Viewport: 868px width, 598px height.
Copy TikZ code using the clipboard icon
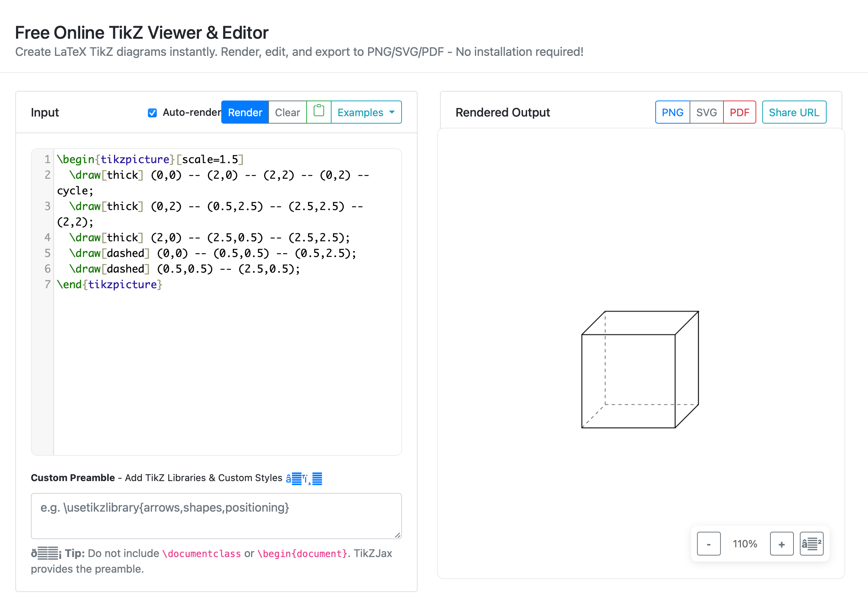(319, 112)
